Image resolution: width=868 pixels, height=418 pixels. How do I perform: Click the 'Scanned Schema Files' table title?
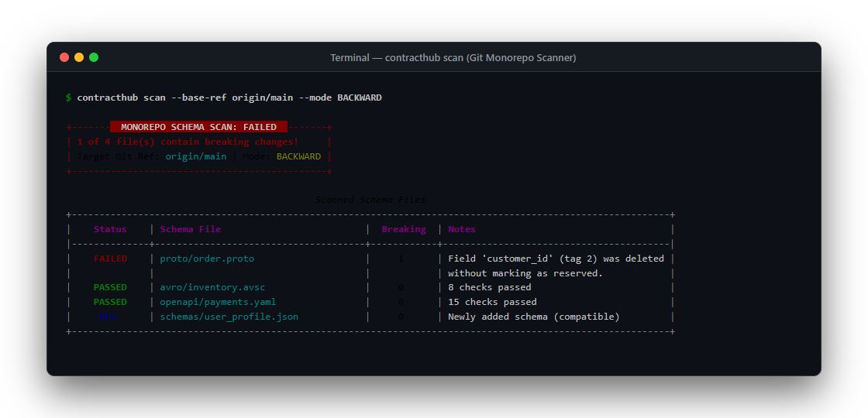click(370, 200)
